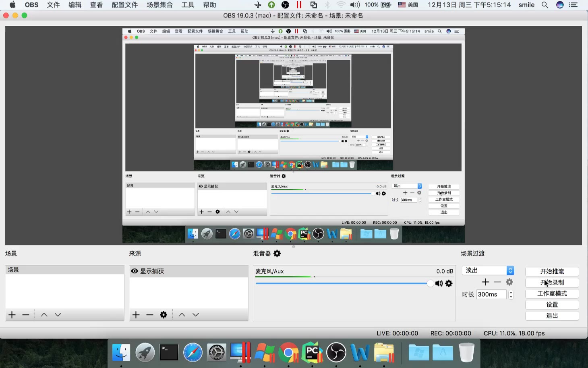Viewport: 588px width, 368px height.
Task: Select the 场景 row in the Scenes list
Action: [x=64, y=270]
